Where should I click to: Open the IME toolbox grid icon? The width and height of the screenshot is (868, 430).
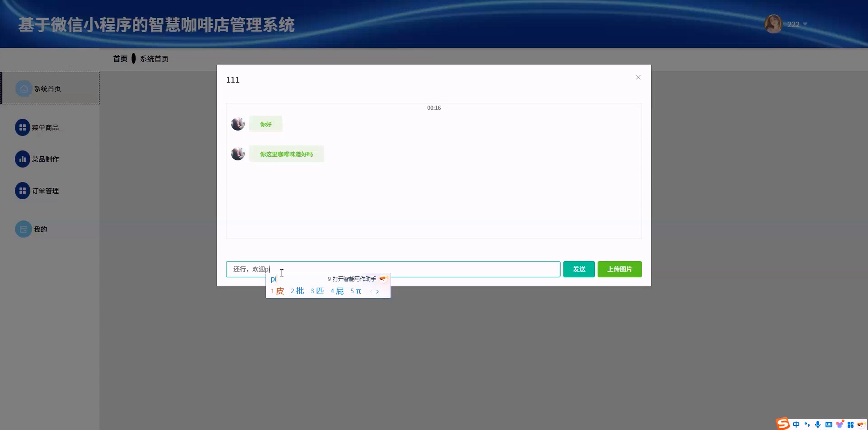click(x=850, y=424)
